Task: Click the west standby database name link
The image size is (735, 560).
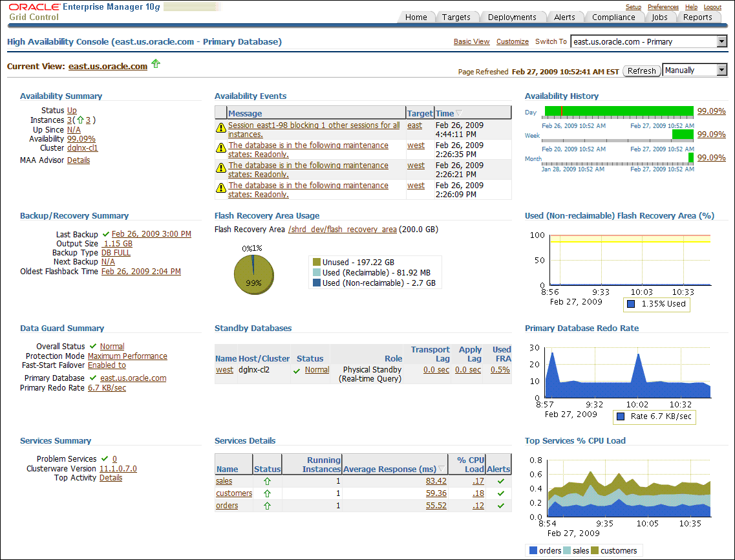Action: (x=224, y=370)
